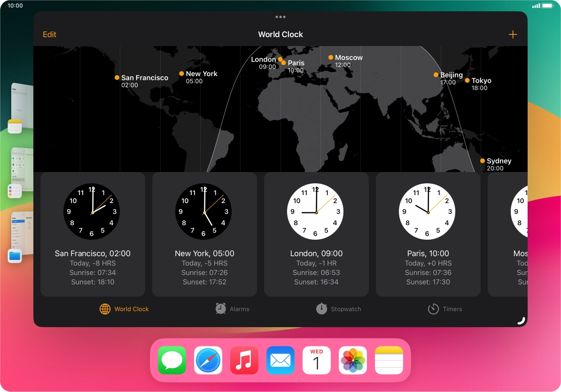The width and height of the screenshot is (561, 392).
Task: Open the Alarms tab icon
Action: tap(220, 309)
